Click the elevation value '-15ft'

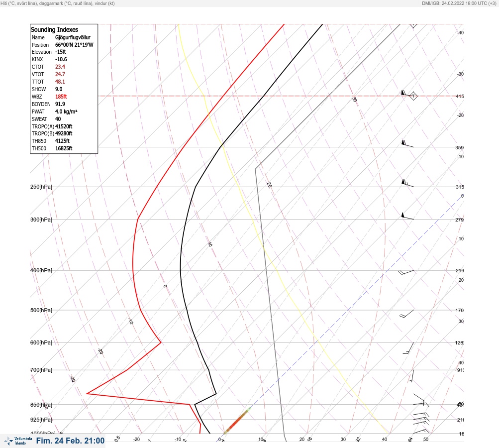tap(61, 52)
